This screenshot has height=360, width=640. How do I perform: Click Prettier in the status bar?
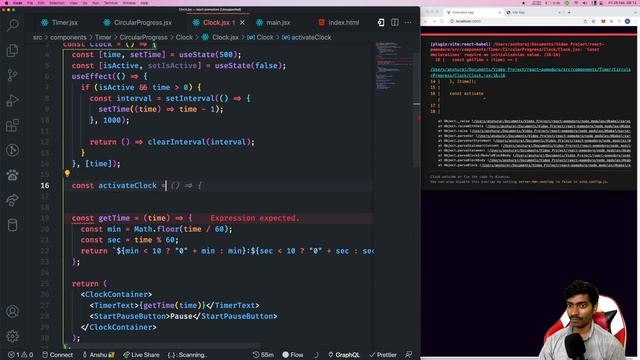click(382, 355)
